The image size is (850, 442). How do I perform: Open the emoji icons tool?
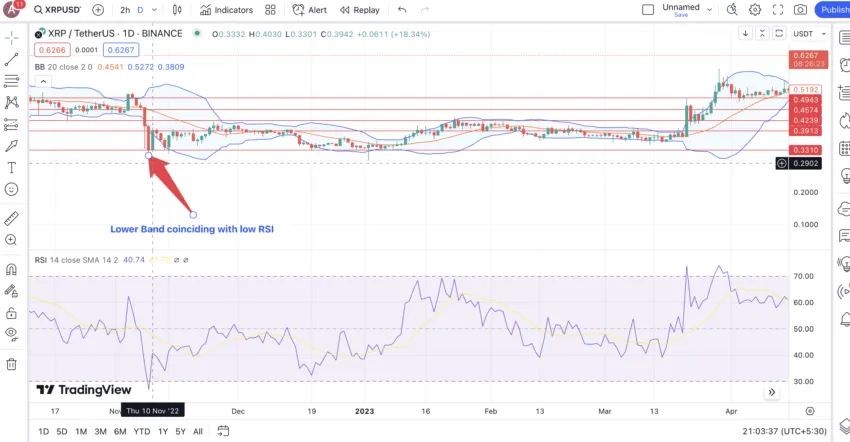(11, 189)
